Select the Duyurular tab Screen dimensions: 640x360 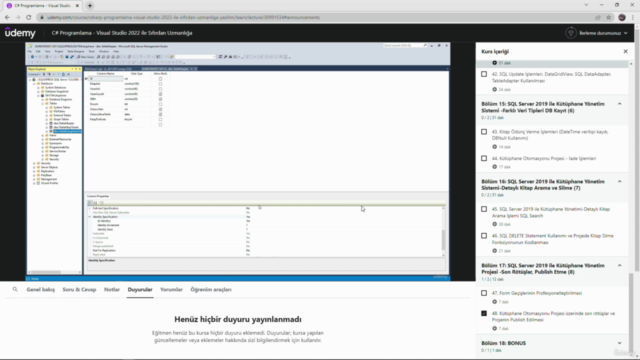(140, 289)
